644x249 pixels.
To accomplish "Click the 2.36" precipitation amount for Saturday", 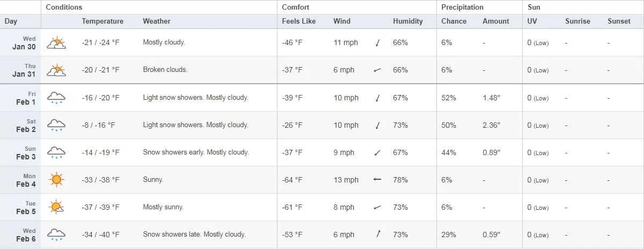I will (x=491, y=125).
